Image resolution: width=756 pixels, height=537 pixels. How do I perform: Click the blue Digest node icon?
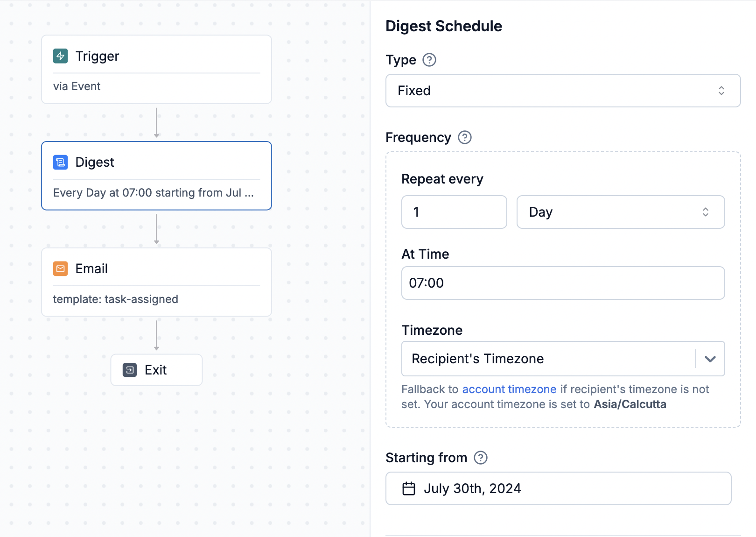tap(61, 162)
